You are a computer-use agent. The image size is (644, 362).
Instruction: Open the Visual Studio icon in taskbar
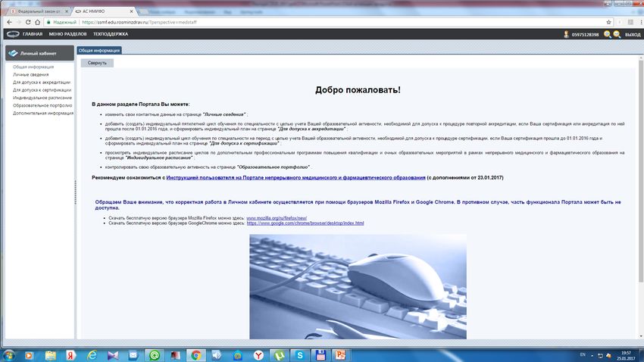pyautogui.click(x=113, y=355)
